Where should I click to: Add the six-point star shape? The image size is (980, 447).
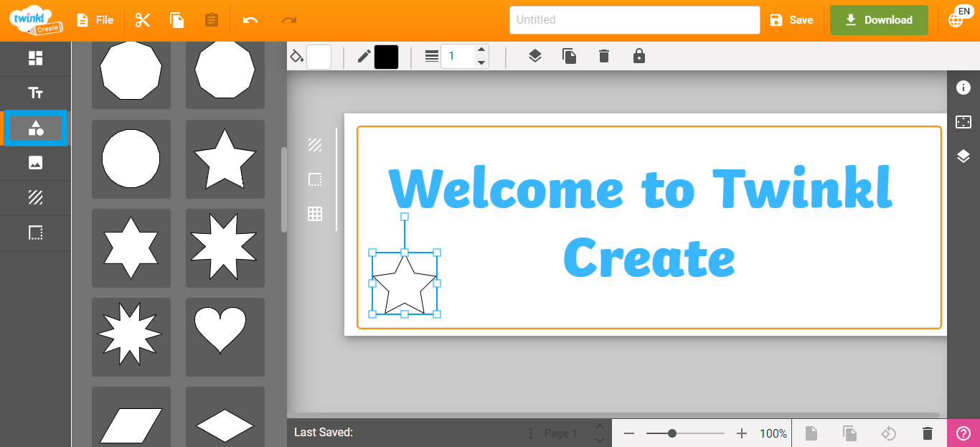click(x=131, y=248)
